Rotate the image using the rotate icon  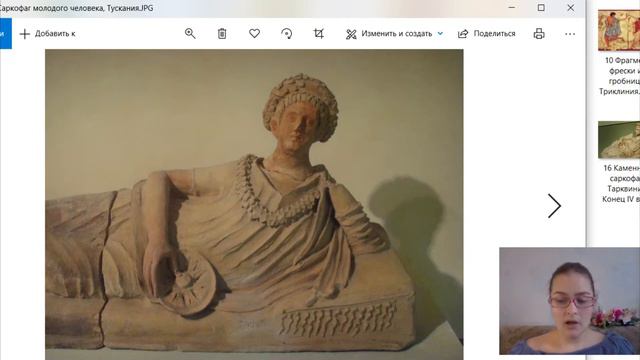pyautogui.click(x=287, y=33)
